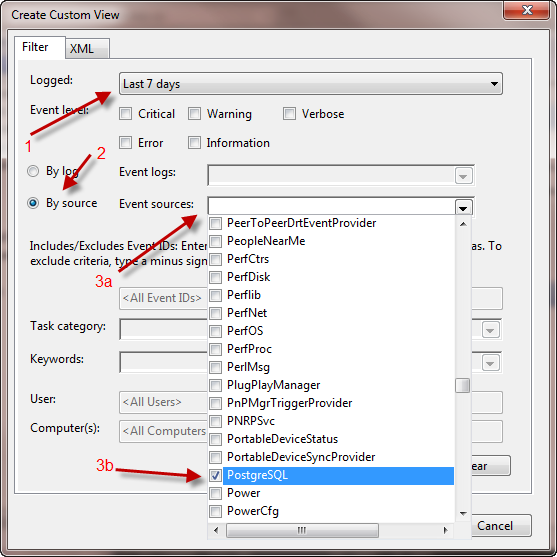This screenshot has width=557, height=557.
Task: Check the Information checkbox
Action: click(194, 143)
